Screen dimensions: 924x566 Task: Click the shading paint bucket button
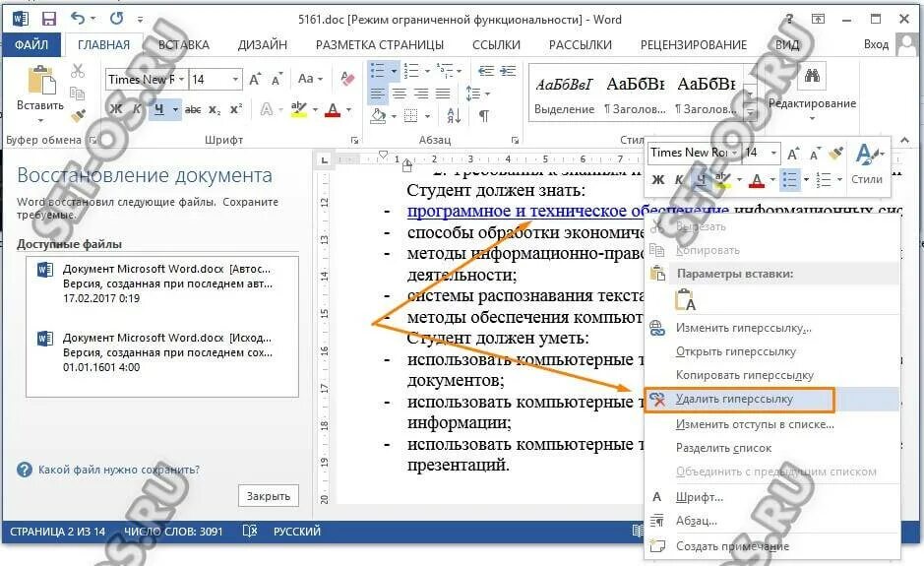(x=378, y=116)
